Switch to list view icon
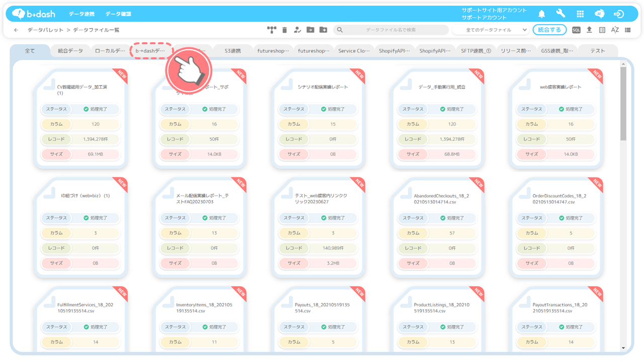644x362 pixels. [628, 30]
